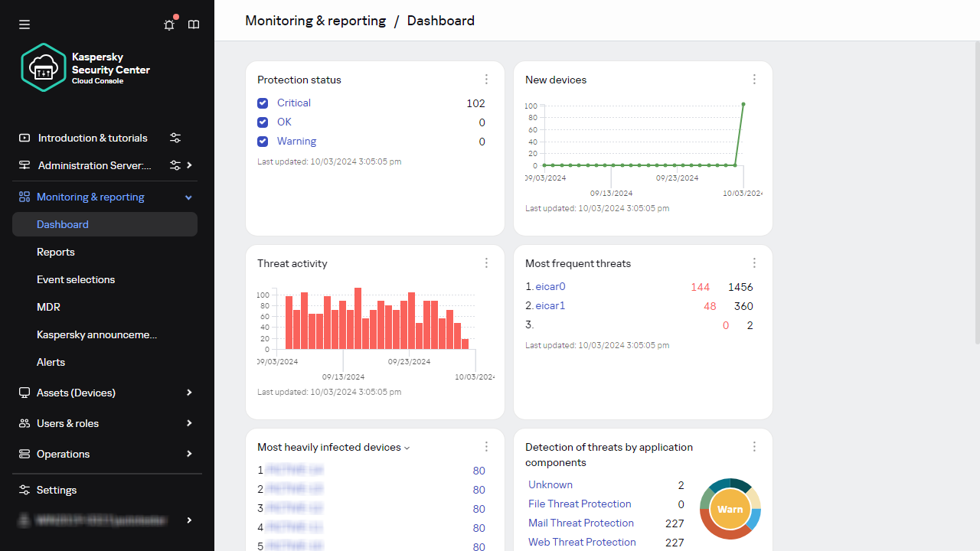980x551 pixels.
Task: Open the eicar0 threat link
Action: (550, 286)
